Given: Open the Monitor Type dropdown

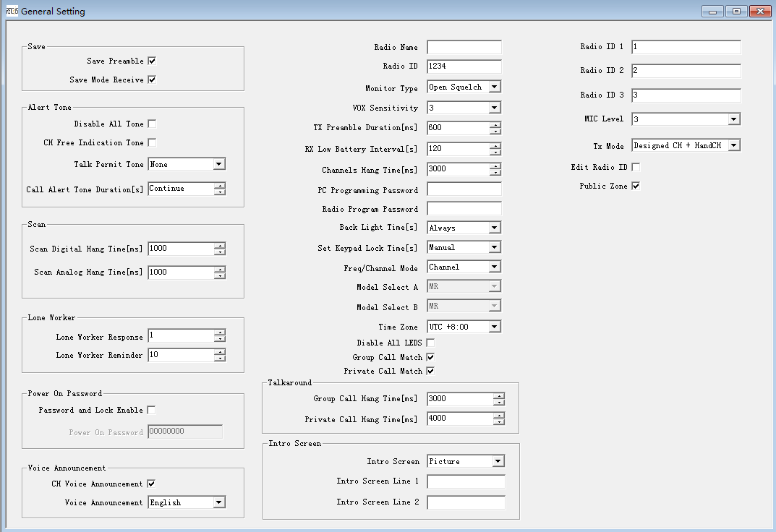Looking at the screenshot, I should pyautogui.click(x=494, y=87).
